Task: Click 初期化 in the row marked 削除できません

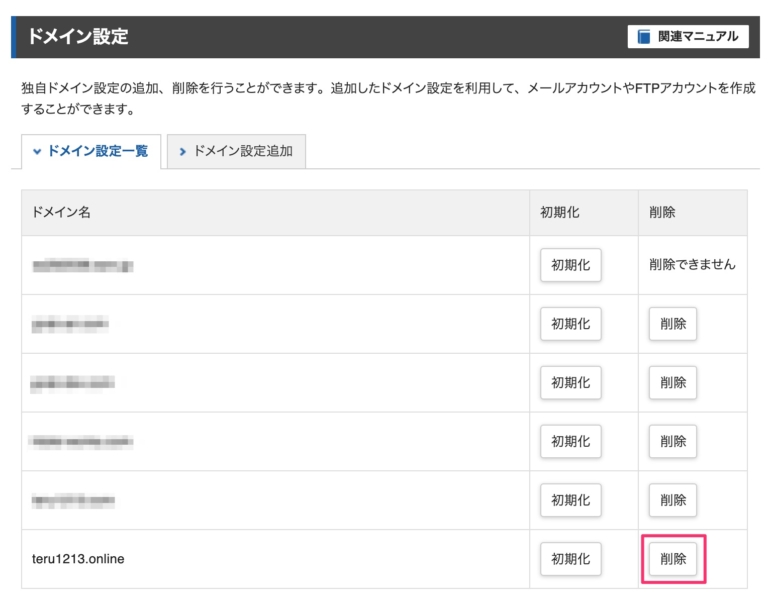Action: [570, 265]
